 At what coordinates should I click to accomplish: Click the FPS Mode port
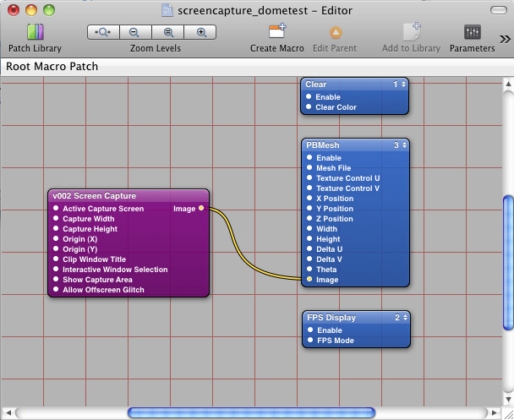(310, 340)
